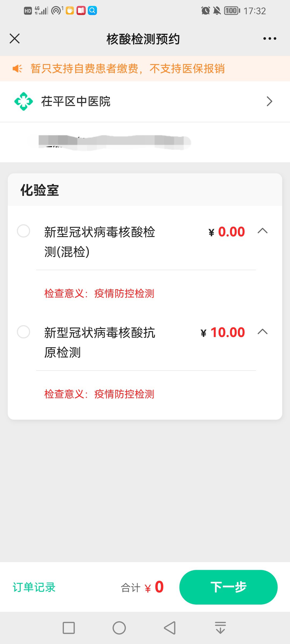Select the mixed nucleic acid test (混检) radio button
This screenshot has height=644, width=290.
[x=23, y=231]
